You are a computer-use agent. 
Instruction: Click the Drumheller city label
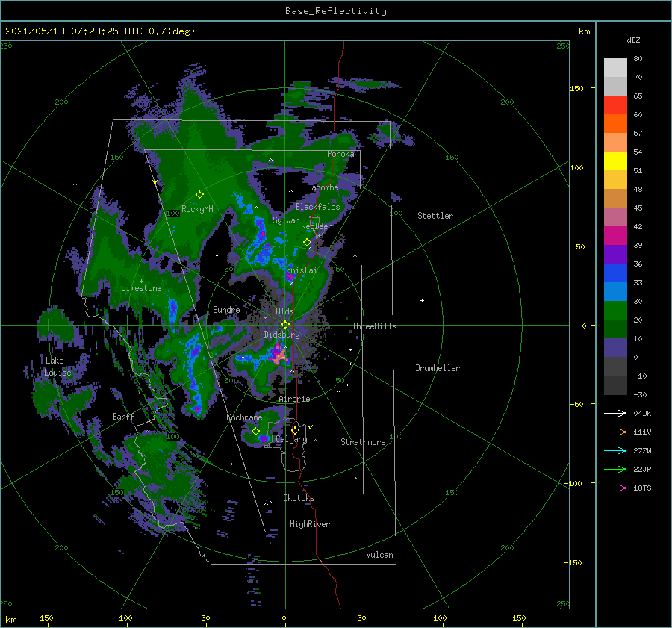pos(438,368)
